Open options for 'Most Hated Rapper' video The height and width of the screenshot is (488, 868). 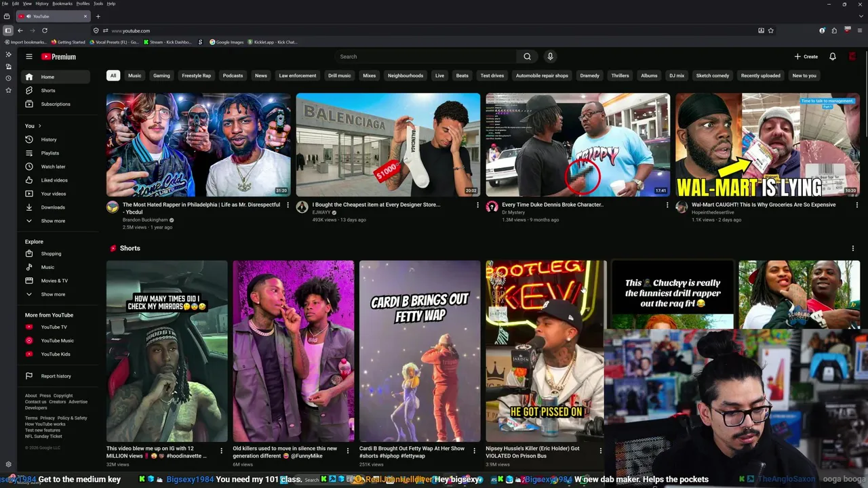[x=288, y=205]
